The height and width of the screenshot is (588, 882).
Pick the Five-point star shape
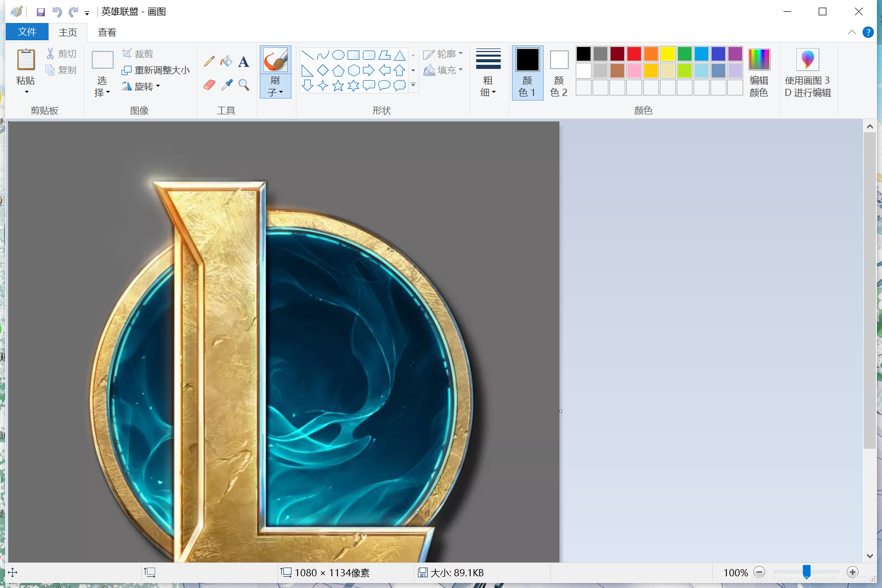pos(338,85)
